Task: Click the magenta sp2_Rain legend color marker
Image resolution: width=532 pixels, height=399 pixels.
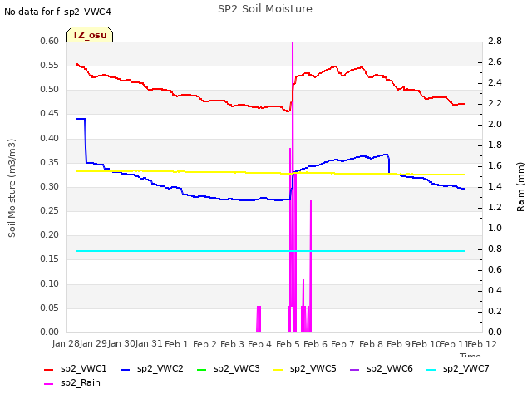Action: tap(49, 384)
